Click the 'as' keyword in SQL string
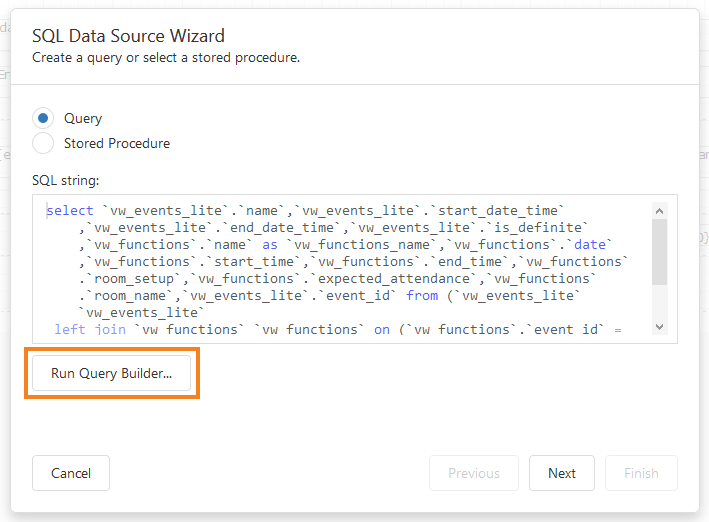709x522 pixels. 270,245
